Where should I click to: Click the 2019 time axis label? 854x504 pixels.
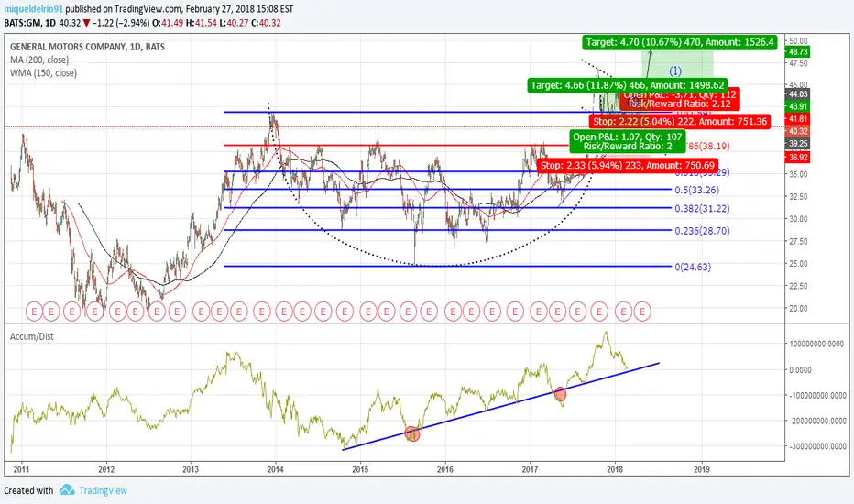point(702,469)
